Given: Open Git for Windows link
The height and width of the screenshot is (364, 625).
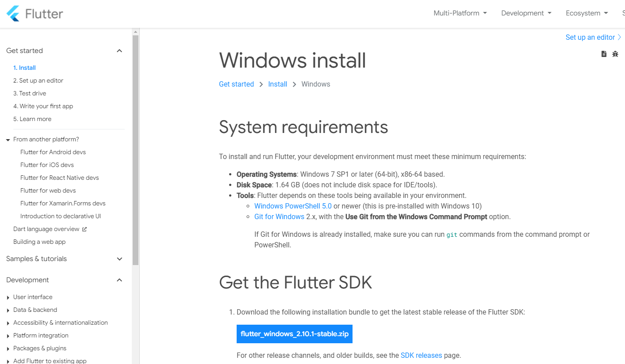Looking at the screenshot, I should [x=279, y=216].
